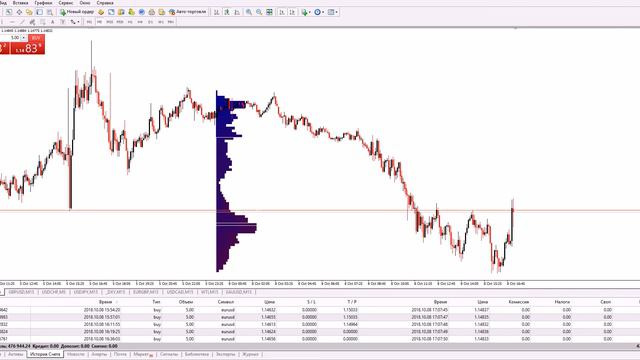
Task: Open the periods clock dropdown
Action: pyautogui.click(x=320, y=12)
